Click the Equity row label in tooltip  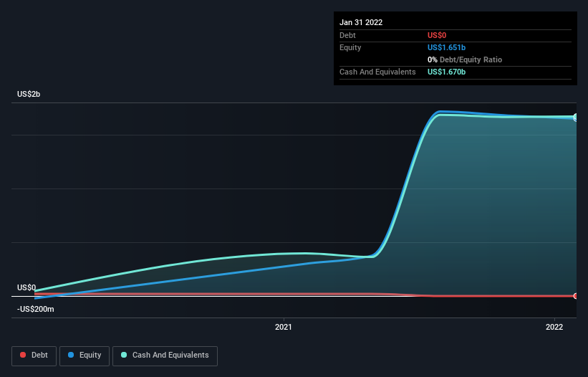pos(350,47)
